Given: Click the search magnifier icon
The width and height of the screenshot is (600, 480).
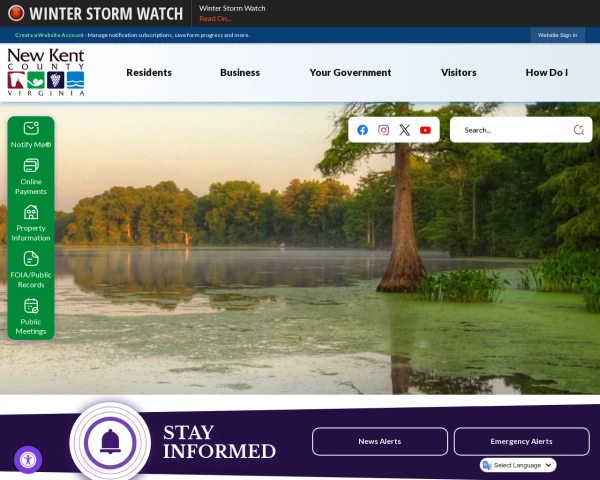Looking at the screenshot, I should pos(579,130).
